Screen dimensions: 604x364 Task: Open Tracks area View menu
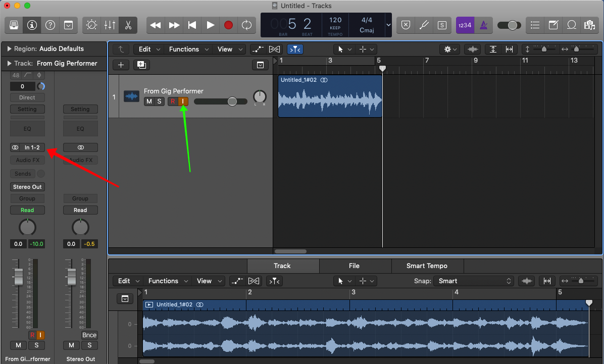point(230,49)
